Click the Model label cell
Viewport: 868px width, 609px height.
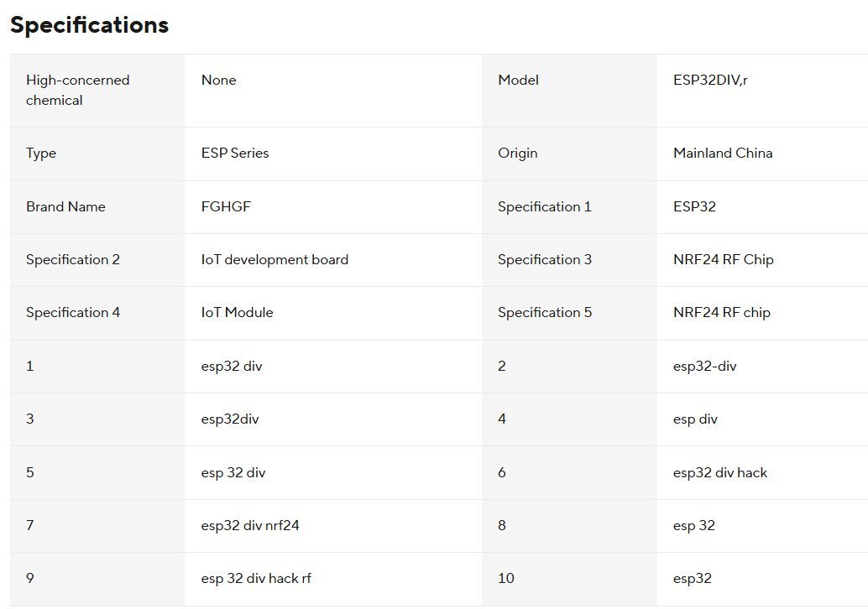pyautogui.click(x=518, y=81)
